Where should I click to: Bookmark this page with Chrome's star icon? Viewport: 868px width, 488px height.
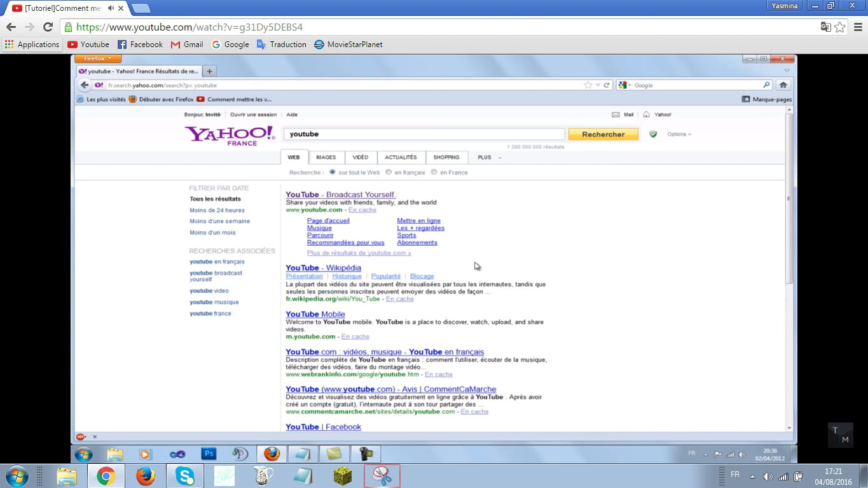(x=840, y=27)
